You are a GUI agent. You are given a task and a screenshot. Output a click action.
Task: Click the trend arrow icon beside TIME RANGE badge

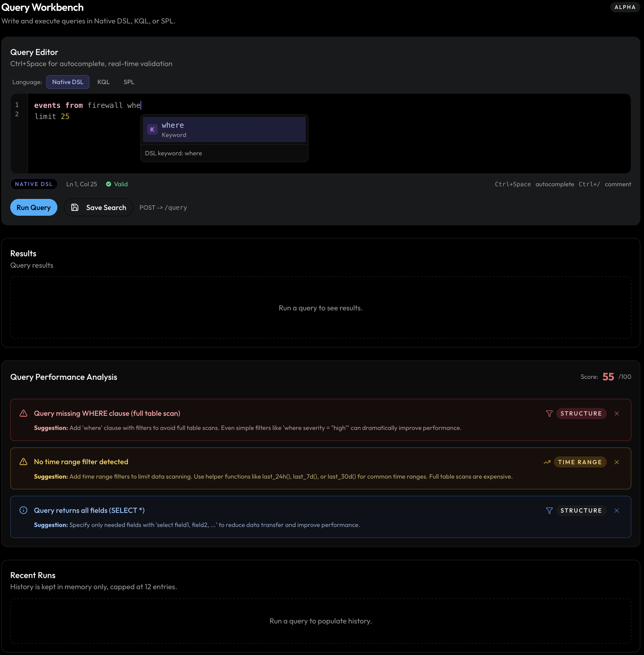(547, 462)
